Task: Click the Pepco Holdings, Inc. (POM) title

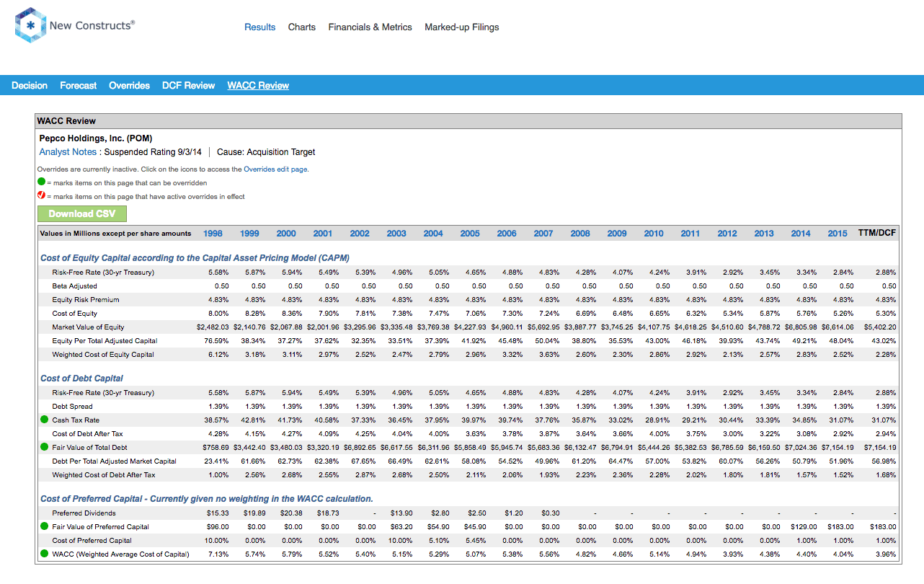Action: (x=96, y=138)
